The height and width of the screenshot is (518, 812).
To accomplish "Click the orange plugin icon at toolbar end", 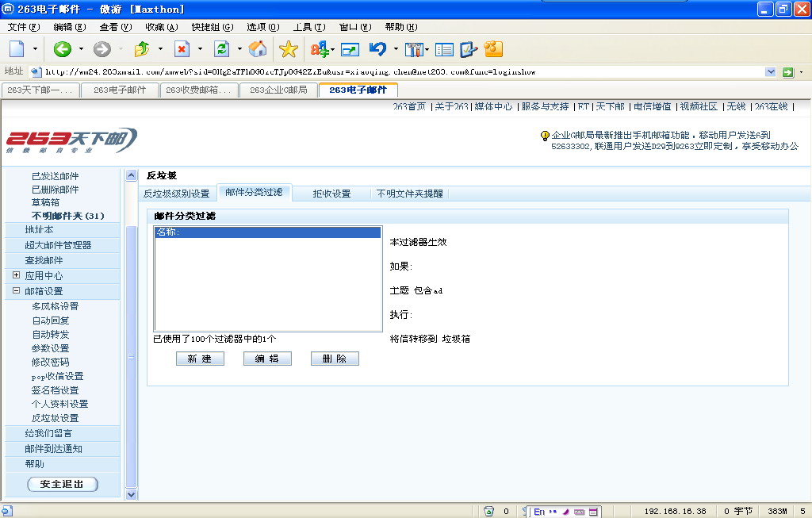I will pyautogui.click(x=493, y=48).
